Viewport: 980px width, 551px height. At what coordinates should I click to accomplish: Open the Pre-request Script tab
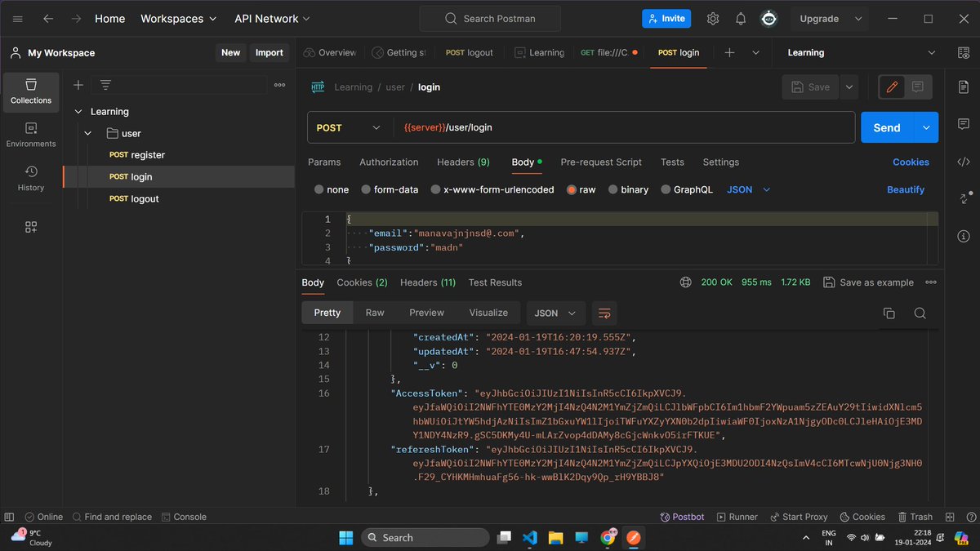click(601, 162)
